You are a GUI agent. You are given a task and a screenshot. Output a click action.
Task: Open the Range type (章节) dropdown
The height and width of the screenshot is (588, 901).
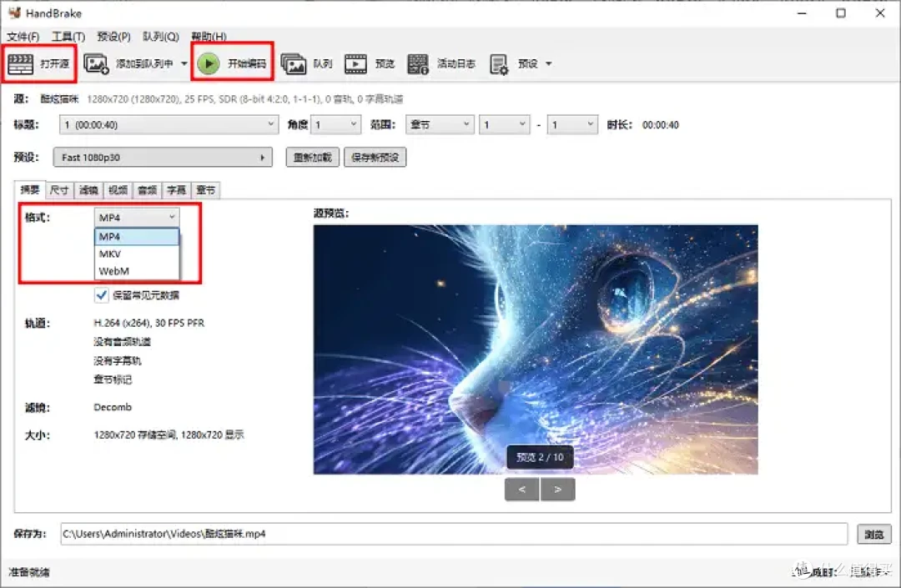point(440,124)
